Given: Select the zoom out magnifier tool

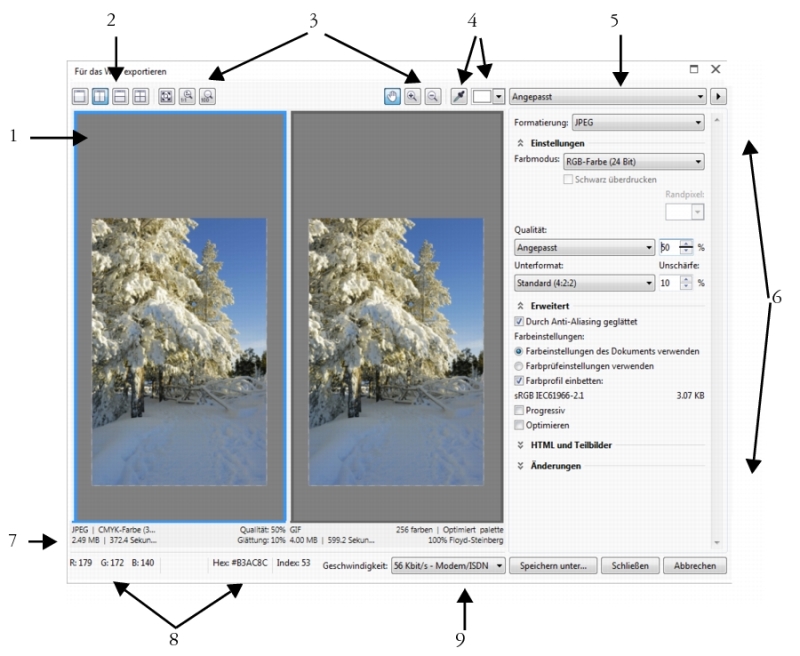Looking at the screenshot, I should point(433,97).
